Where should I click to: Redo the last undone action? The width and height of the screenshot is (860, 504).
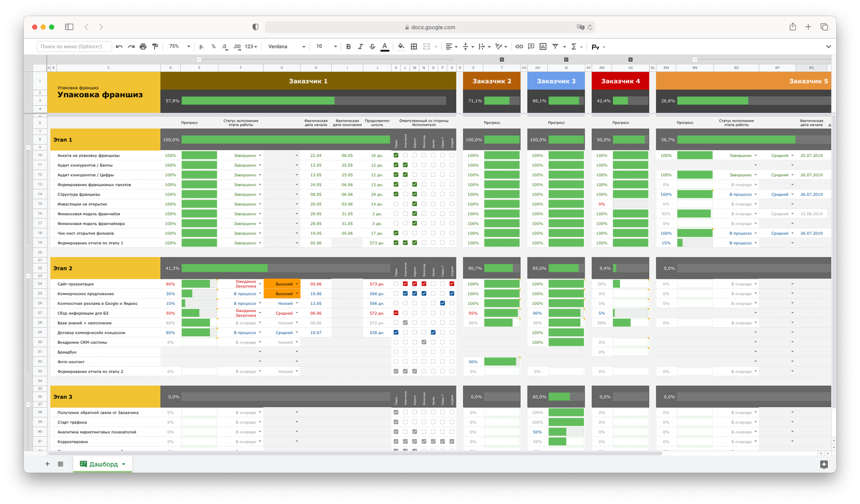(x=131, y=47)
